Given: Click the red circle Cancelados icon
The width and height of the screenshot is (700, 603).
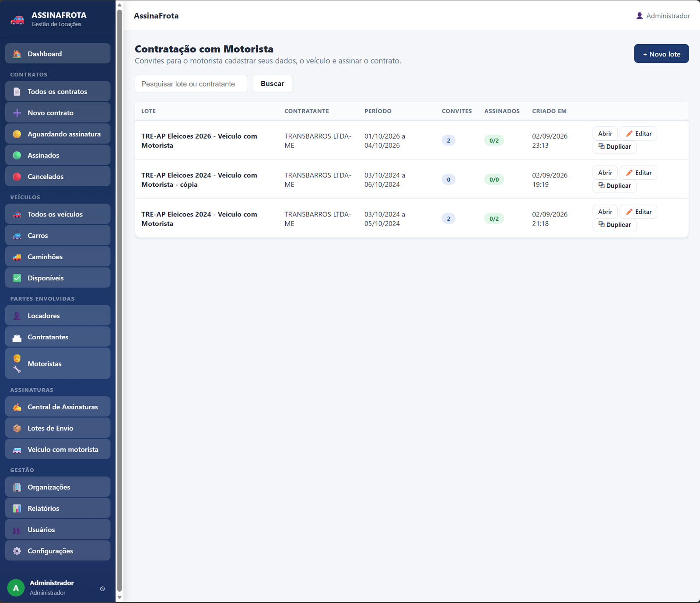Looking at the screenshot, I should tap(17, 177).
